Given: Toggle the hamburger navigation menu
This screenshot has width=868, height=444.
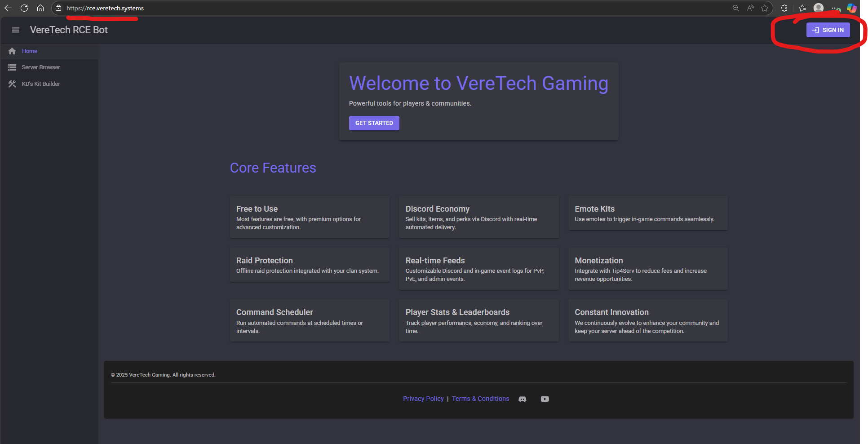Looking at the screenshot, I should (16, 30).
